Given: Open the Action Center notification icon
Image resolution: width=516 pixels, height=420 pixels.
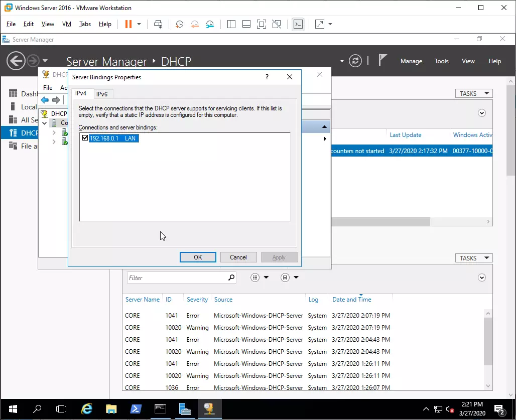Looking at the screenshot, I should [x=500, y=410].
